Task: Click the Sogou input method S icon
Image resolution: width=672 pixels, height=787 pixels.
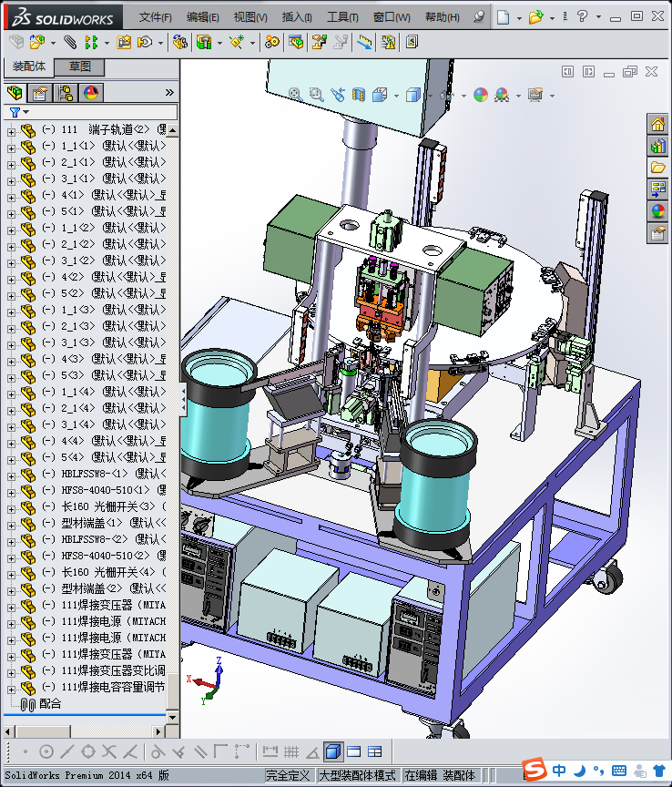Action: tap(535, 769)
